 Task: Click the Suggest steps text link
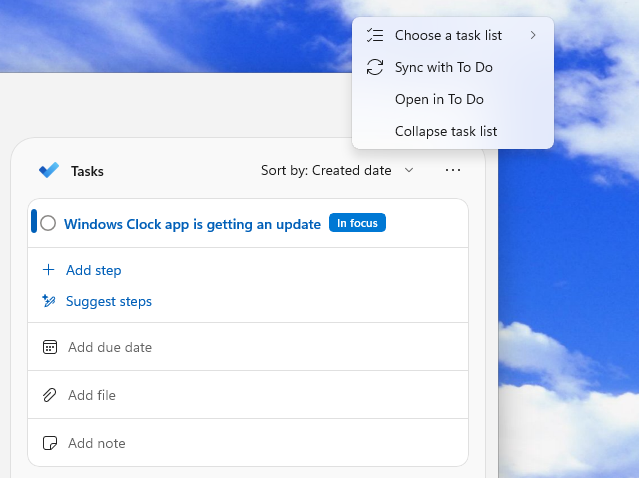pyautogui.click(x=109, y=301)
